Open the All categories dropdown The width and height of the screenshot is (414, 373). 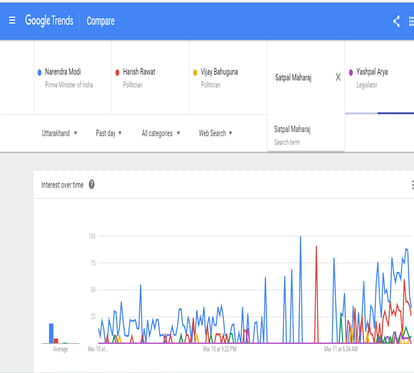click(x=161, y=133)
